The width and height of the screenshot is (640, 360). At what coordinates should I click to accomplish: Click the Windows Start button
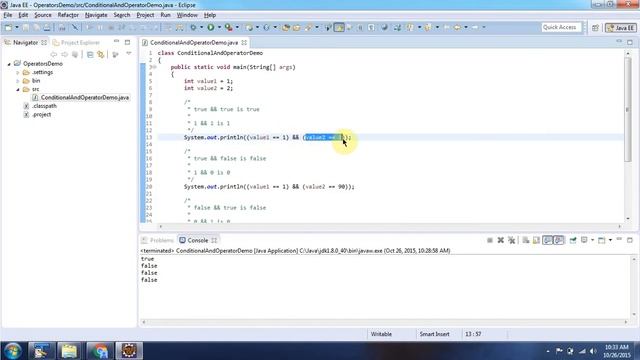tap(13, 351)
